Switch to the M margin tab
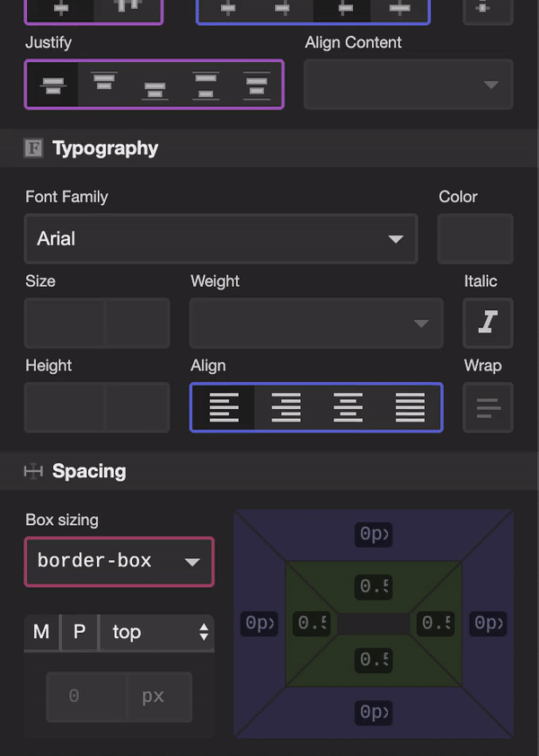The width and height of the screenshot is (539, 756). (x=41, y=632)
